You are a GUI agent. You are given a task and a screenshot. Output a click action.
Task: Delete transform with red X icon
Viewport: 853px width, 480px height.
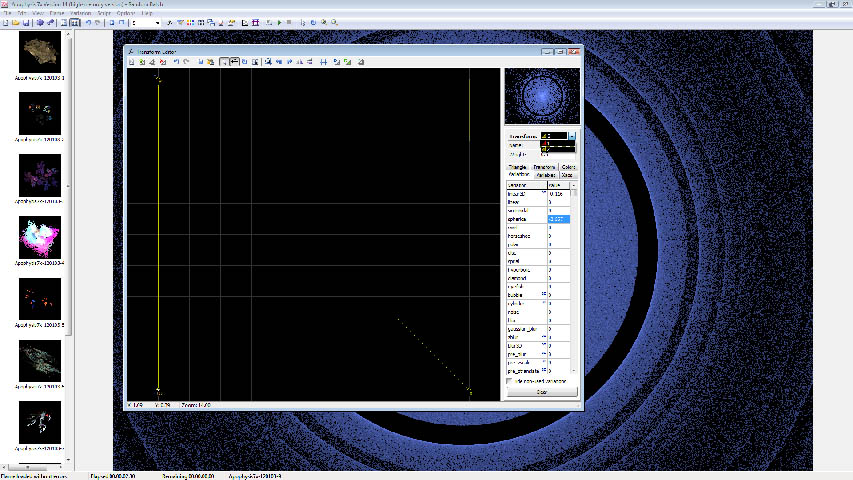[x=163, y=62]
